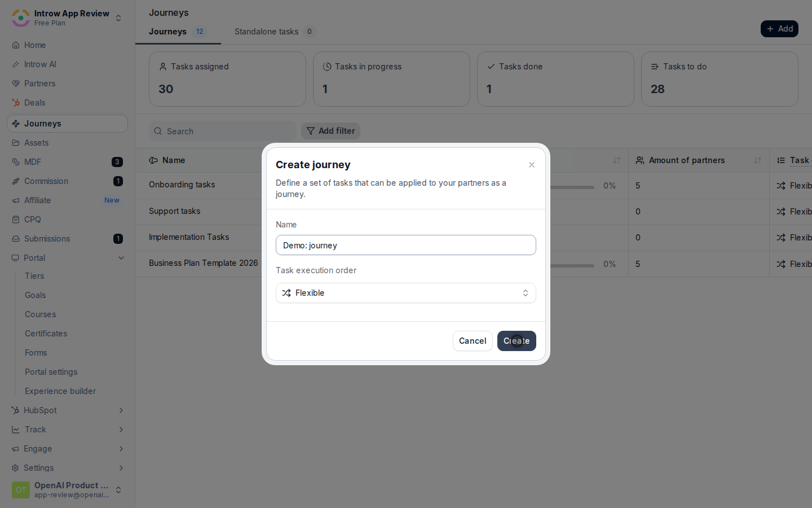This screenshot has height=508, width=812.
Task: Open the Task execution order dropdown
Action: [x=406, y=293]
